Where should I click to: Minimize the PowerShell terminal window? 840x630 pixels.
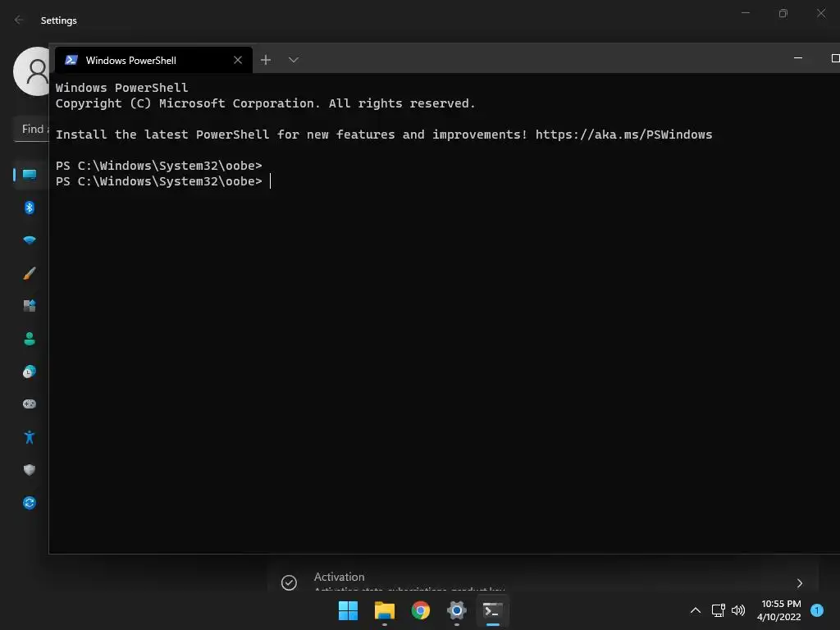coord(798,58)
